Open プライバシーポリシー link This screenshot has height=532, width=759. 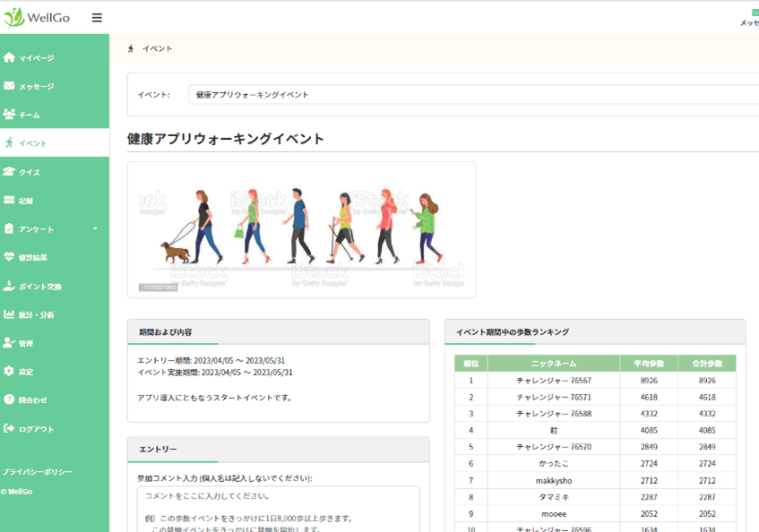(37, 471)
